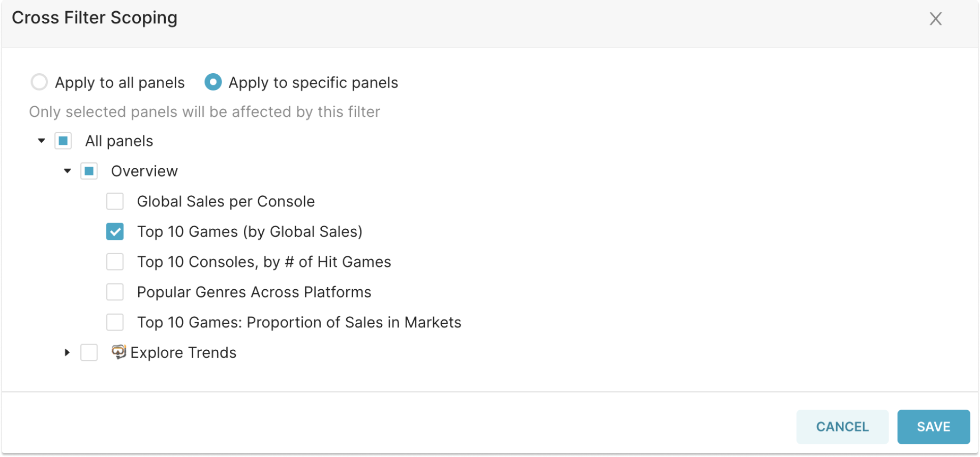Uncheck Top 10 Games (by Global Sales)
980x457 pixels.
[115, 232]
